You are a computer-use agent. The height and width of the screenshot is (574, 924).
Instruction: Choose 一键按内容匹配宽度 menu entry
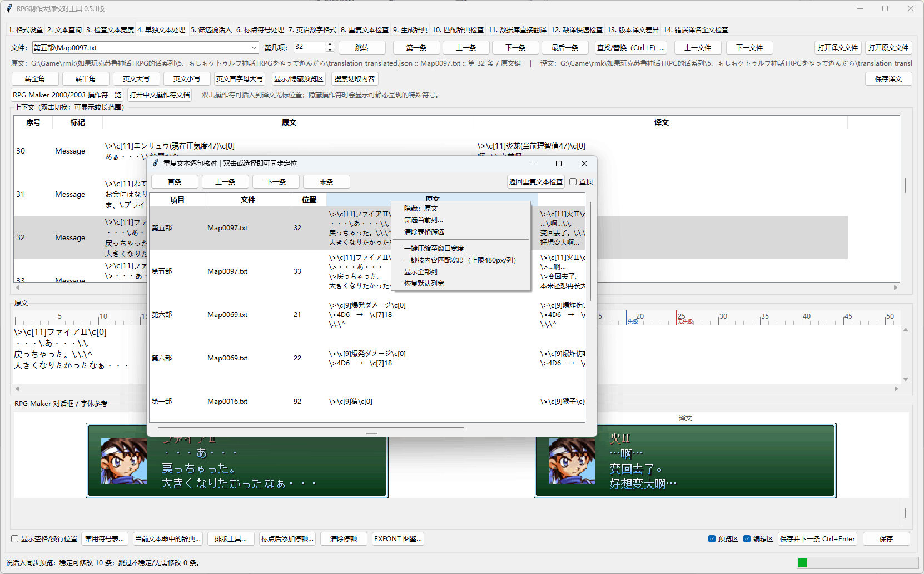[460, 260]
